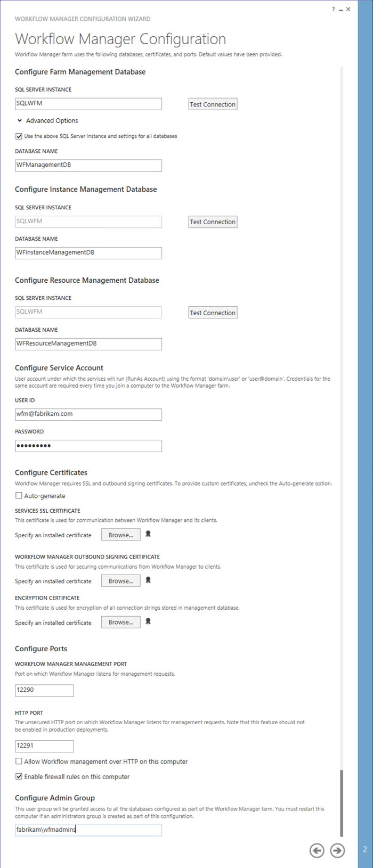Test connection for Instance Management Database

213,222
